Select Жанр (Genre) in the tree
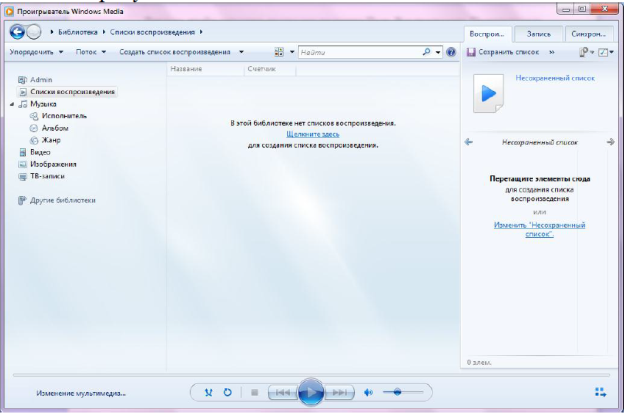This screenshot has width=624, height=413. [45, 140]
